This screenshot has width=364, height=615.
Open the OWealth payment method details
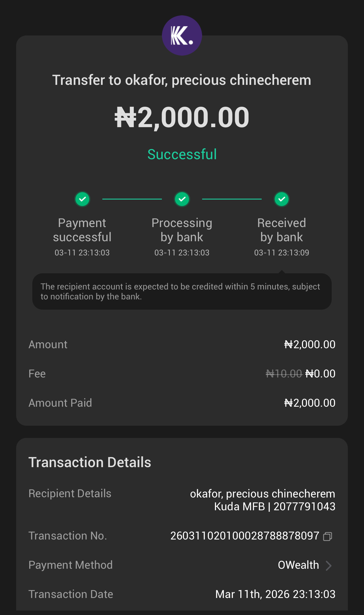298,565
